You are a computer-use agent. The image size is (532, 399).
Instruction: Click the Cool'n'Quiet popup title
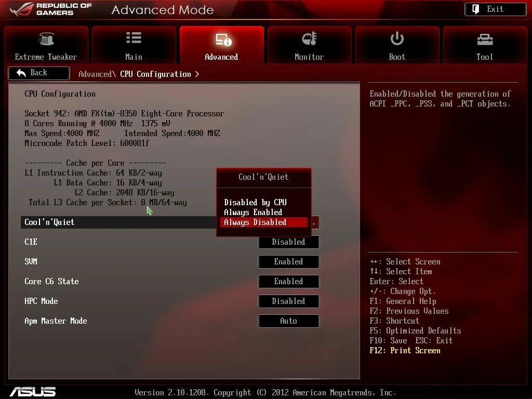click(x=263, y=177)
